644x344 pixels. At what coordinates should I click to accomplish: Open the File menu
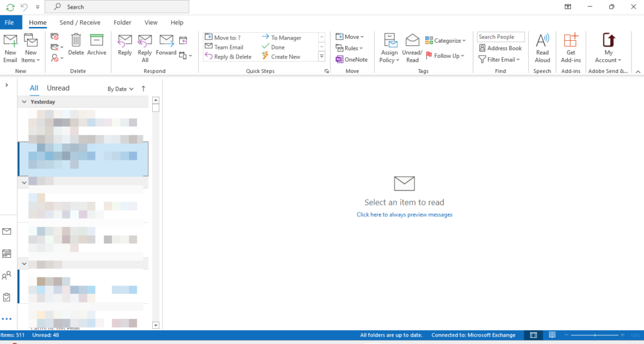coord(10,23)
